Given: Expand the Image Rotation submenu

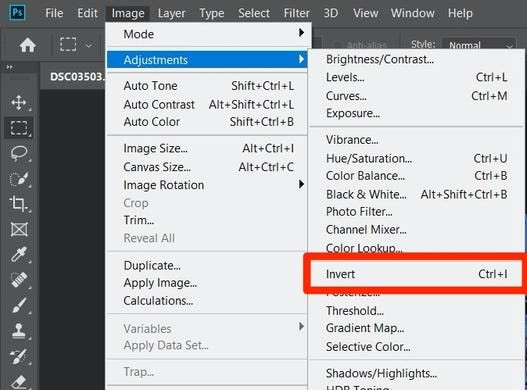Looking at the screenshot, I should 207,185.
